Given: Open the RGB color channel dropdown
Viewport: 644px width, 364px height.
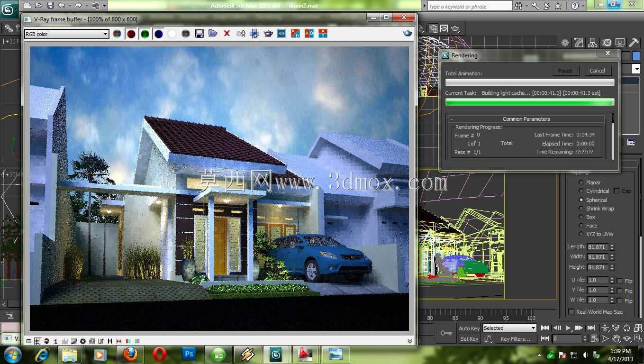Looking at the screenshot, I should (67, 34).
